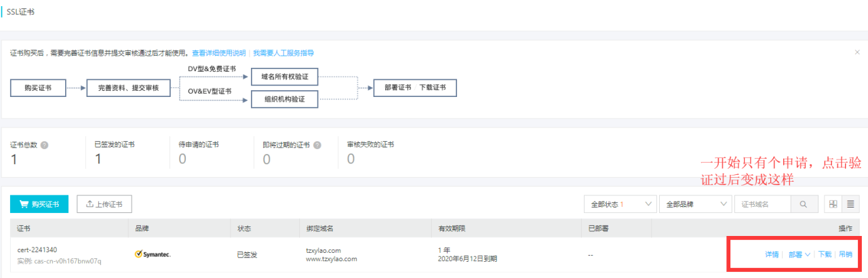Image resolution: width=868 pixels, height=278 pixels.
Task: Click help icon beside 即将过期的证书
Action: pos(317,145)
